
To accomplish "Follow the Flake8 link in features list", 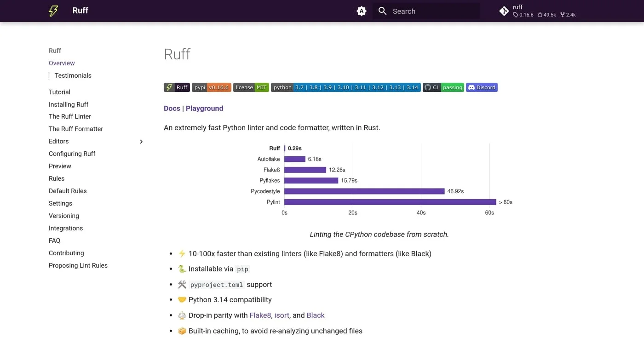I will coord(260,315).
